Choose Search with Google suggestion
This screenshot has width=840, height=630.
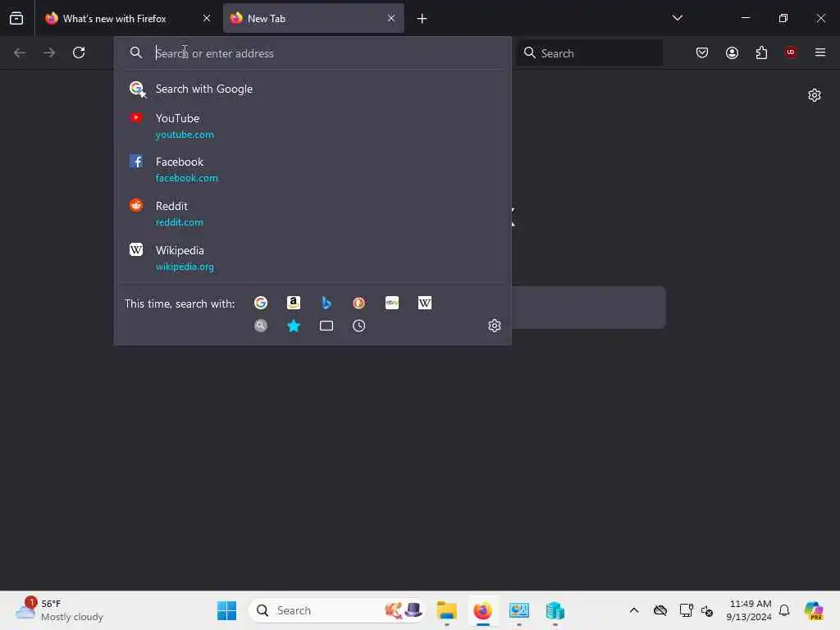pos(313,89)
